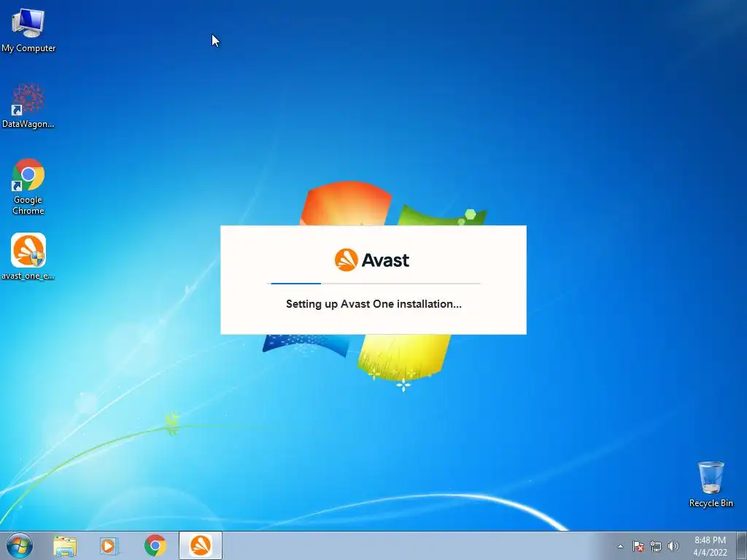This screenshot has width=747, height=560.
Task: Show hidden system tray icons
Action: tap(620, 546)
